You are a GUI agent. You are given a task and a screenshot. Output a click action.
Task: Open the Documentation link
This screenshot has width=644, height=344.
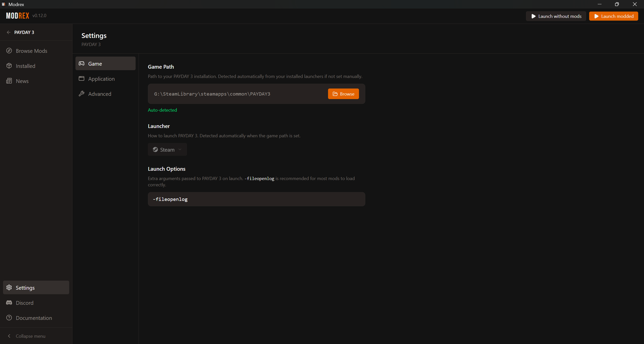(x=36, y=318)
